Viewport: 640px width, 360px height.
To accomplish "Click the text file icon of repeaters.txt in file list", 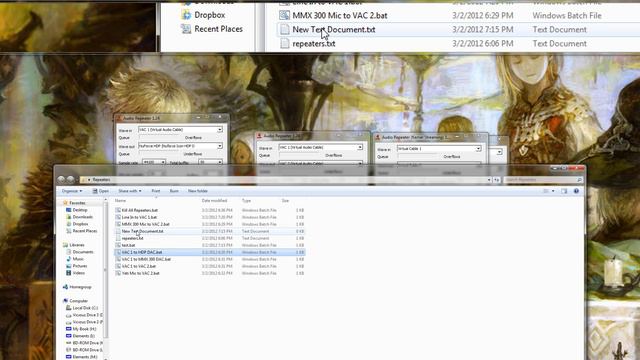I will coord(118,238).
